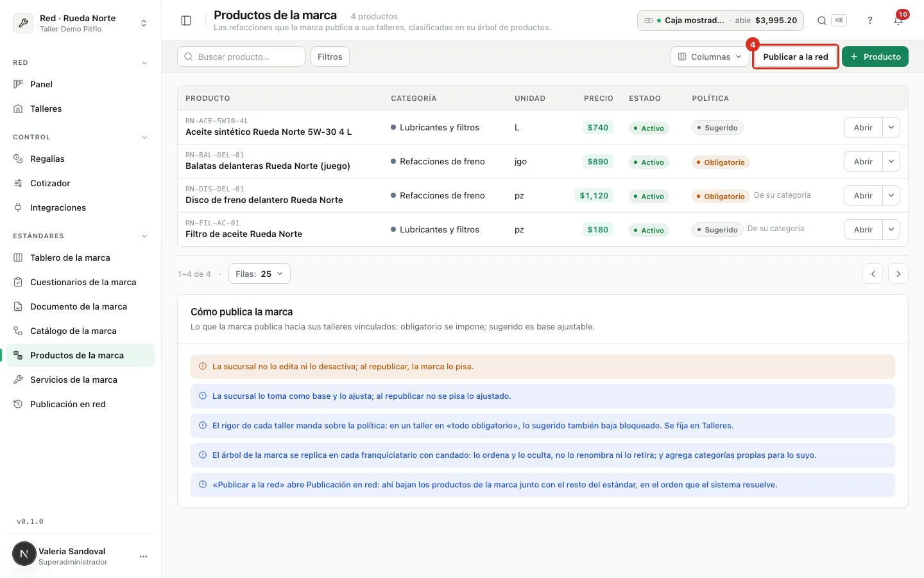Toggle the sidebar panel icon
The width and height of the screenshot is (924, 578).
[x=186, y=21]
